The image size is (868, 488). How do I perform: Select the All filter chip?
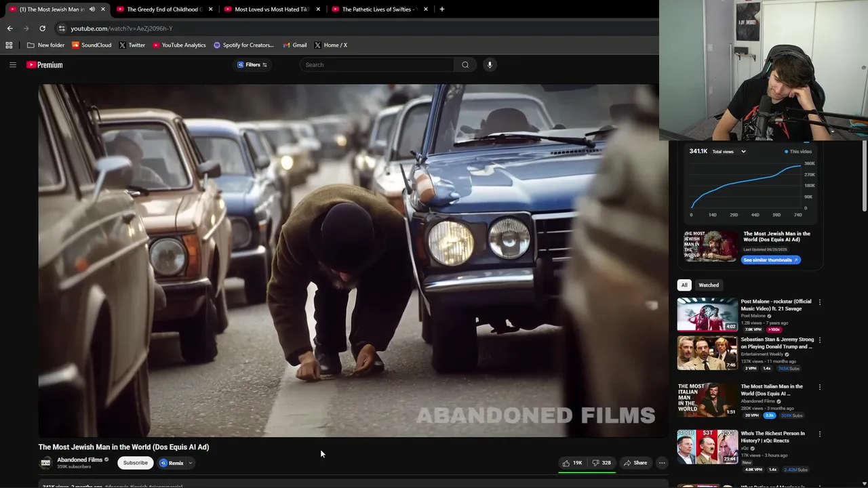coord(684,285)
